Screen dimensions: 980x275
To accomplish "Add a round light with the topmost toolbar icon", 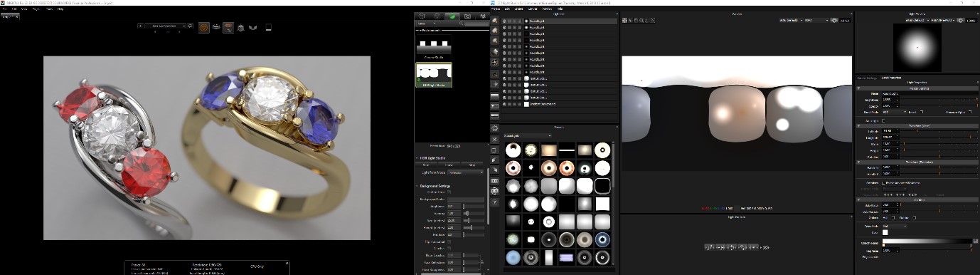I will pos(495,21).
